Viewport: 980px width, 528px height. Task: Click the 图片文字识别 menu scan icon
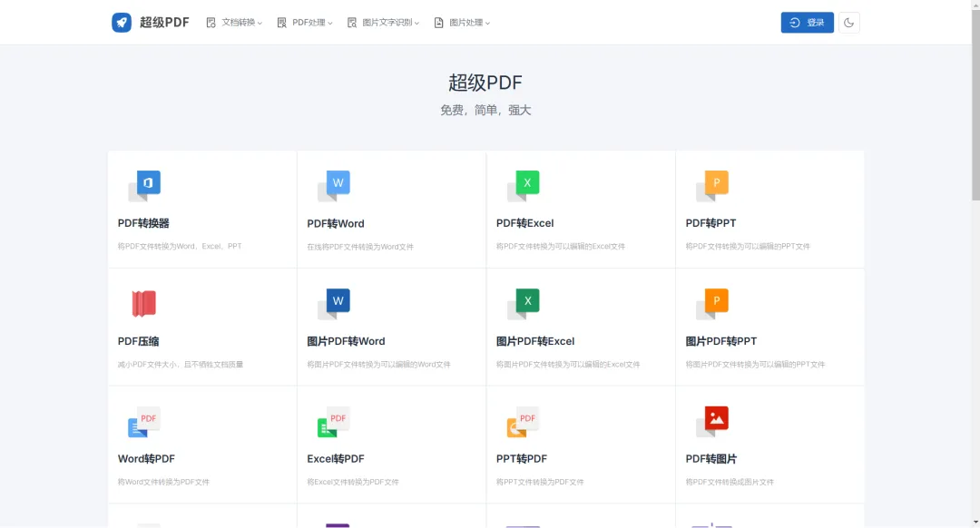(x=352, y=23)
